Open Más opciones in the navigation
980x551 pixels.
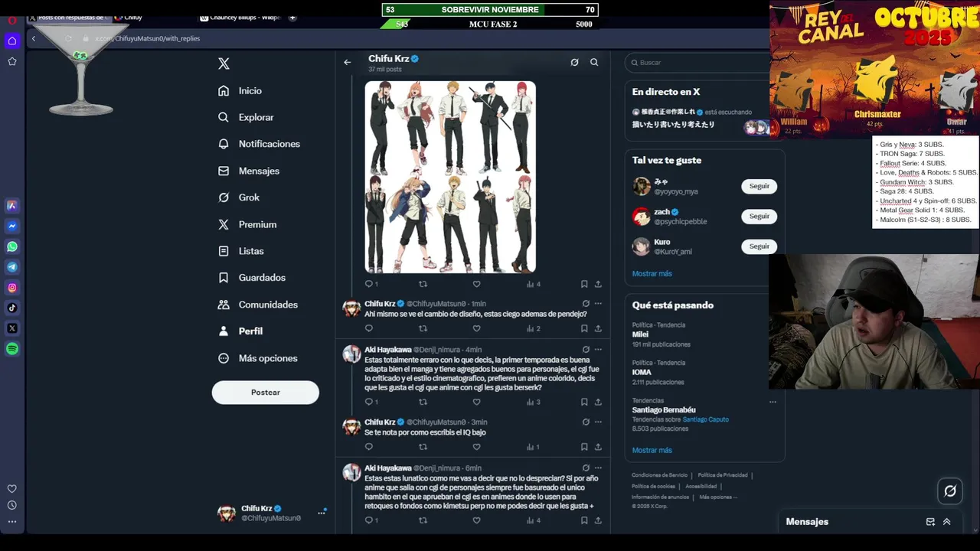pos(258,358)
